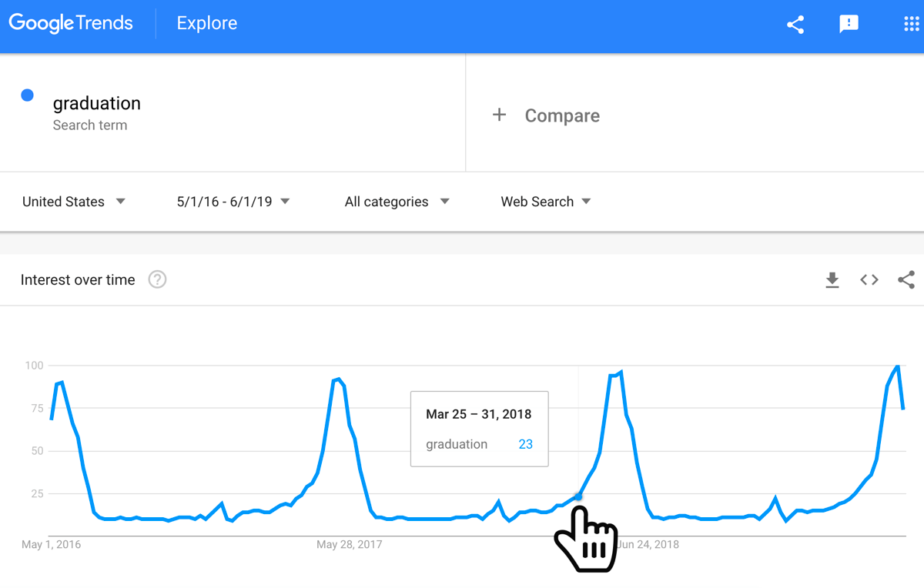Click the Interest over time heading
Screen dimensions: 924x588
[x=78, y=280]
